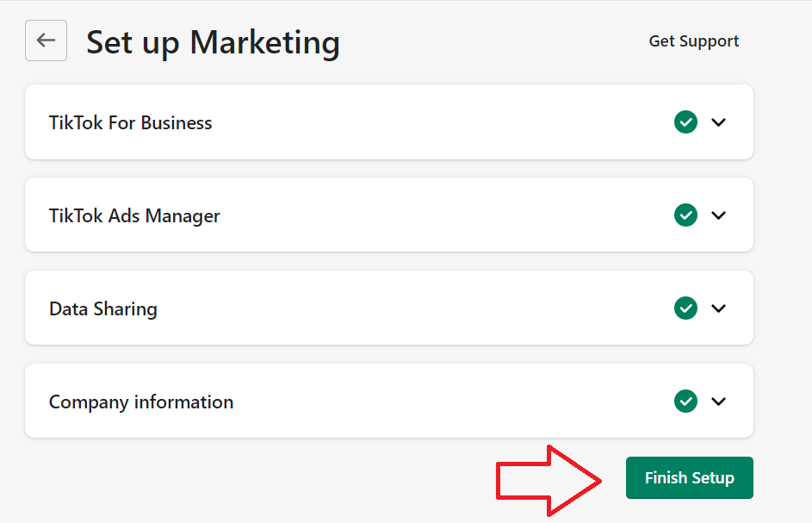Select the TikTok For Business title text
This screenshot has width=812, height=523.
coord(131,123)
